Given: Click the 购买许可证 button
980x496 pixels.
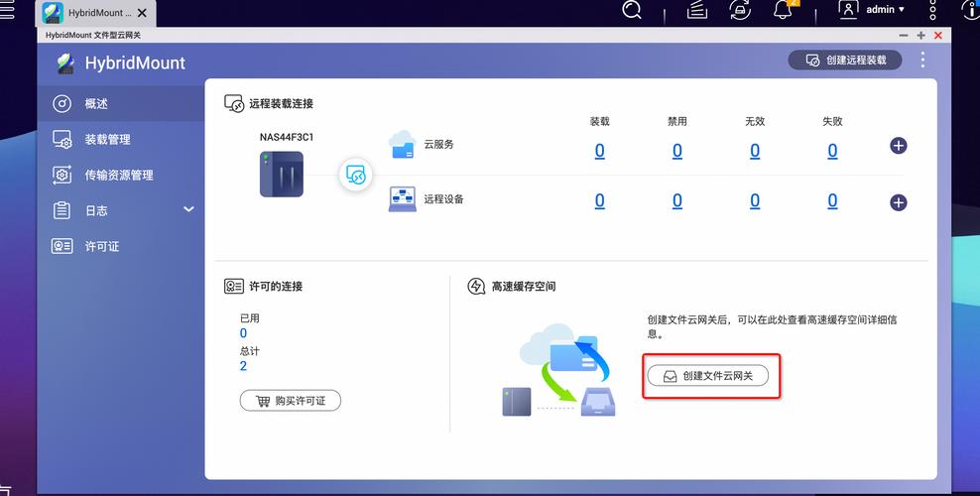Looking at the screenshot, I should tap(290, 401).
